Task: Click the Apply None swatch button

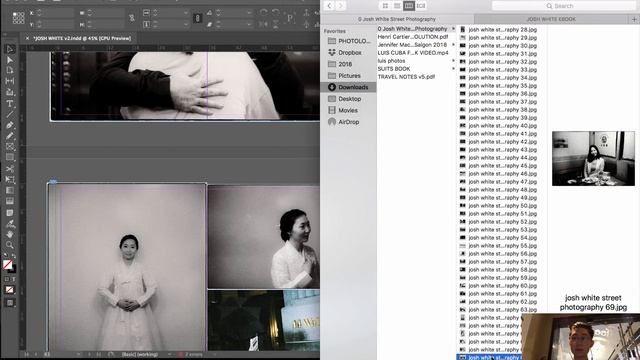Action: (10, 290)
